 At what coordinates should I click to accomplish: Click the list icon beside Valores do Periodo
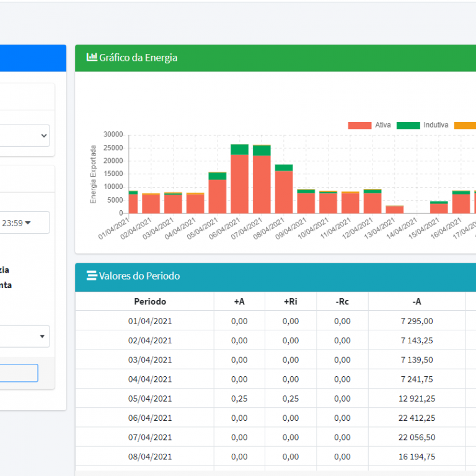[92, 276]
